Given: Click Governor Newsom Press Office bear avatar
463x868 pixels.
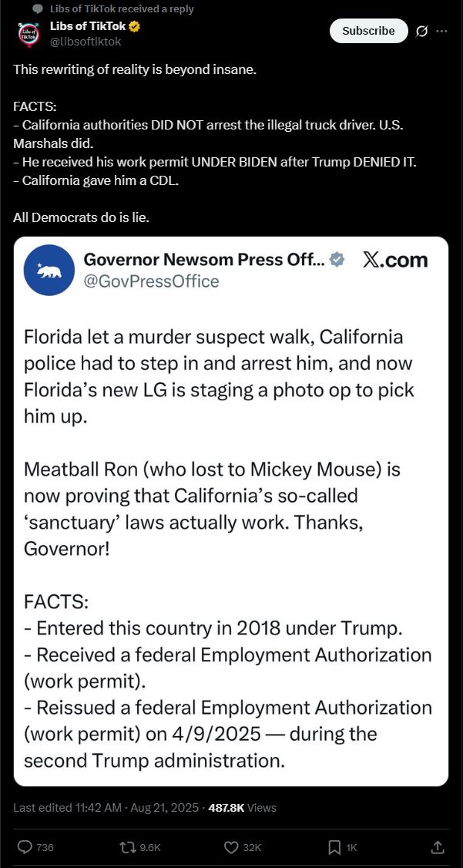Looking at the screenshot, I should coord(49,270).
